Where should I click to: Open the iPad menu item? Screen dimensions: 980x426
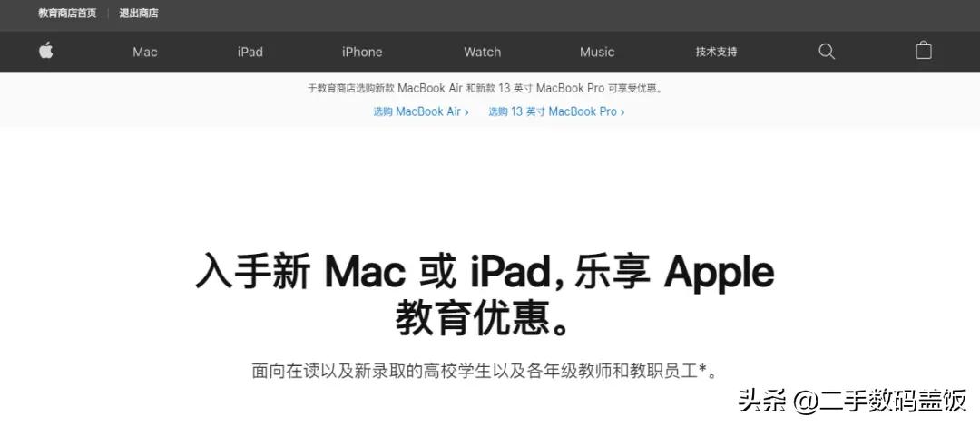(250, 52)
